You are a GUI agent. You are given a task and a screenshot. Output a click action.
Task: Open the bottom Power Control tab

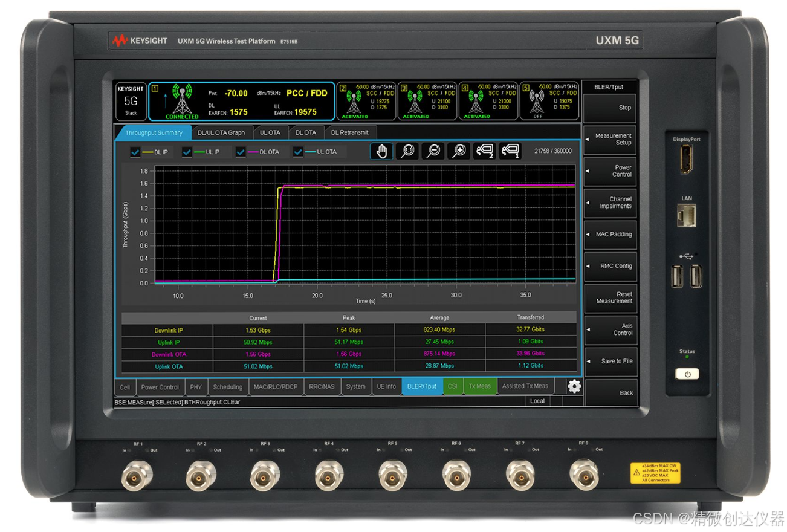tap(160, 387)
